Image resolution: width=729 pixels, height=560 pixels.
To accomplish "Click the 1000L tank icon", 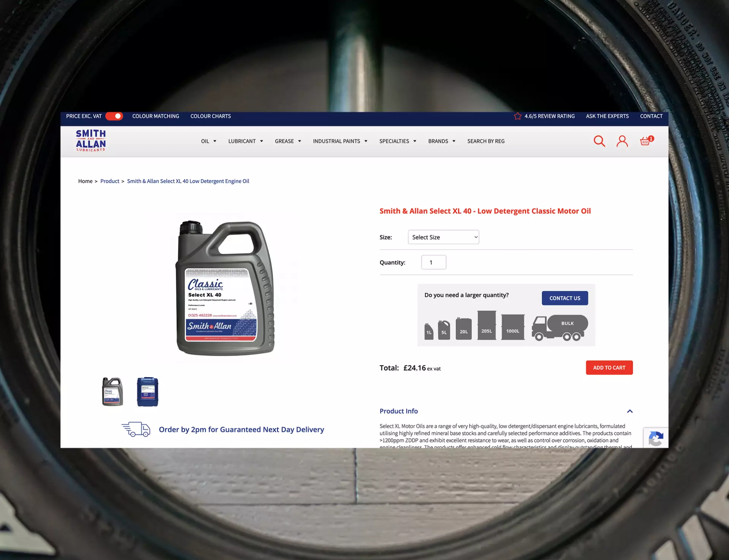I will (513, 327).
